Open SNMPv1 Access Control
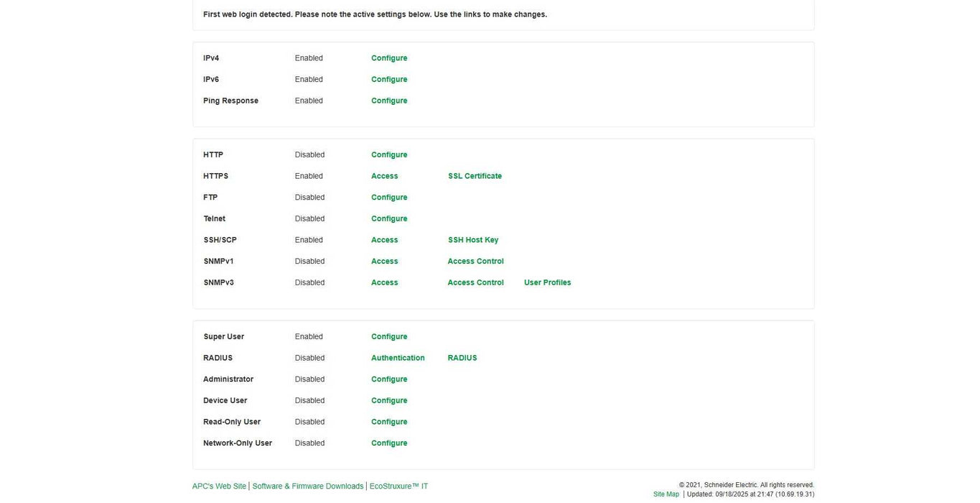The height and width of the screenshot is (503, 980). [475, 262]
